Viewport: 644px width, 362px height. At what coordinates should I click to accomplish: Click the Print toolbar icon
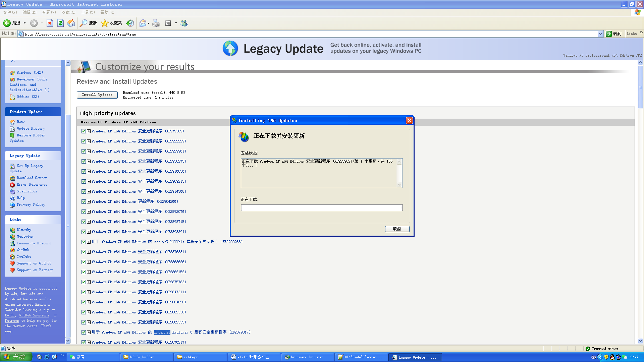click(x=156, y=23)
